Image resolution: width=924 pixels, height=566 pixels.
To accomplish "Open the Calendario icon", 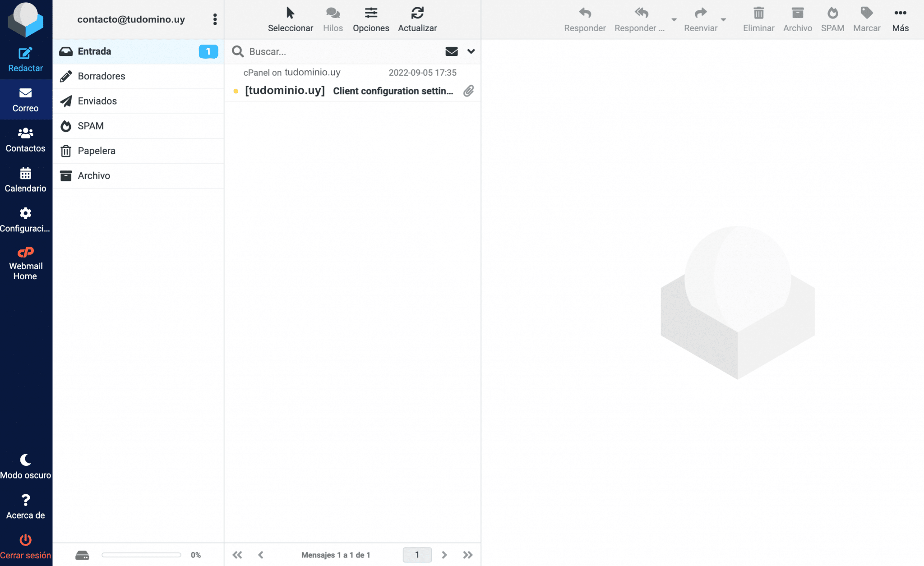I will tap(26, 173).
